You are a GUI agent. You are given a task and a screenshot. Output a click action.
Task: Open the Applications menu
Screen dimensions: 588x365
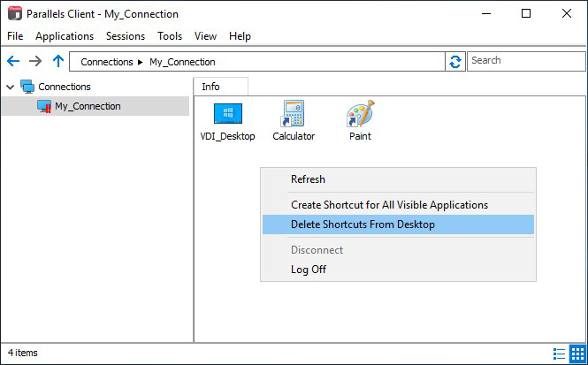tap(65, 36)
